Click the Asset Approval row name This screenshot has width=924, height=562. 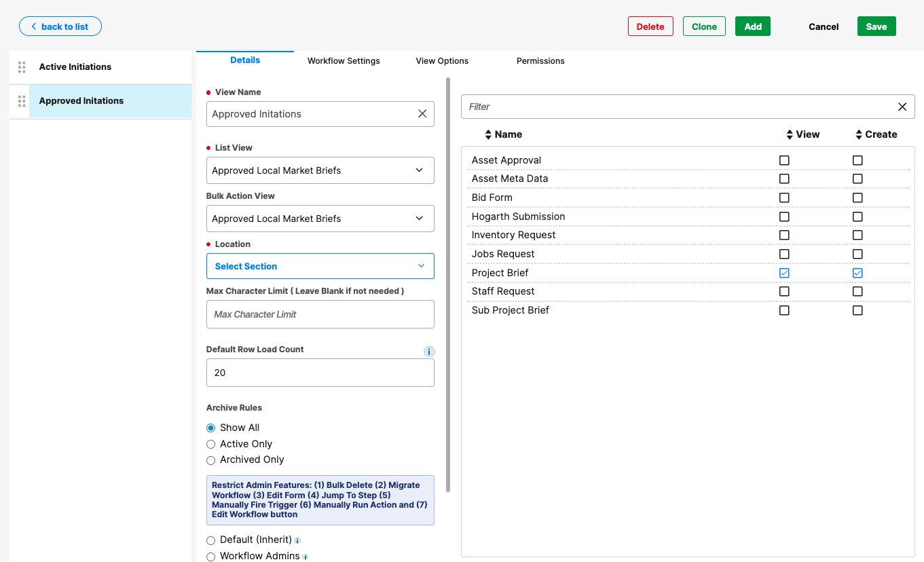tap(506, 160)
